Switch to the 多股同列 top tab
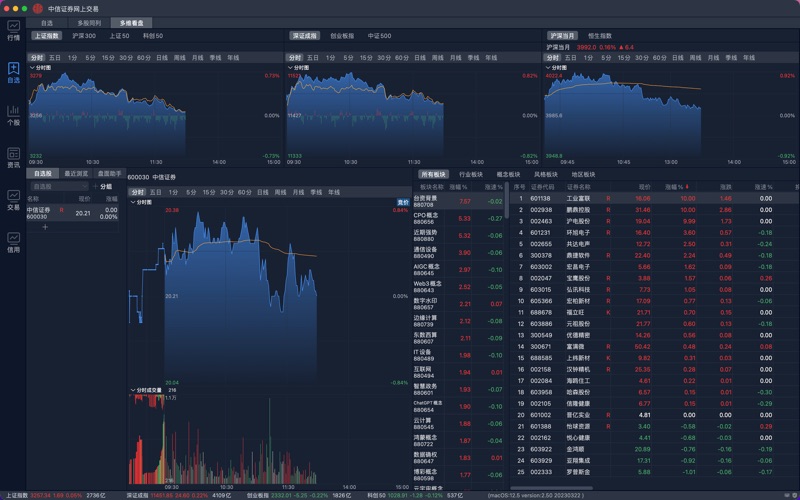 click(x=89, y=23)
